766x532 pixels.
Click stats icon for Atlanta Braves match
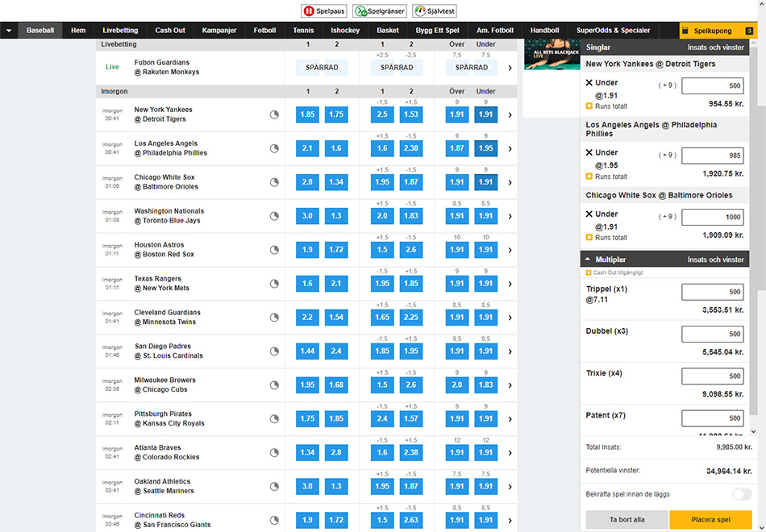click(274, 453)
